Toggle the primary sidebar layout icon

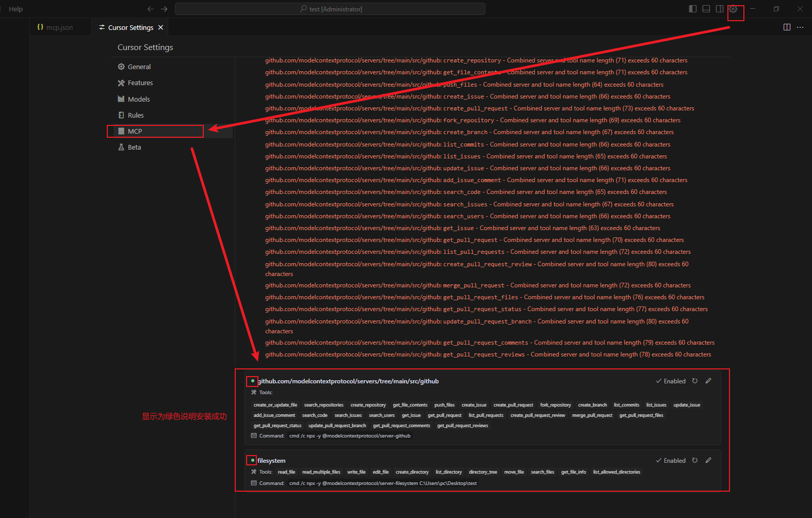(693, 9)
